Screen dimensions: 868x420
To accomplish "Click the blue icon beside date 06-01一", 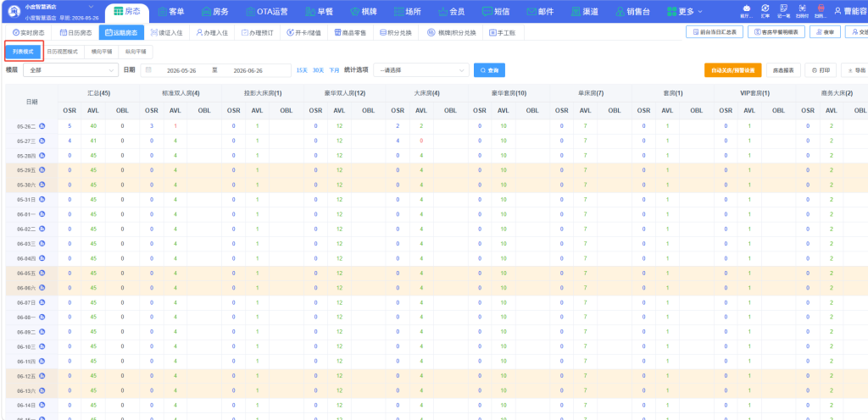I will click(x=42, y=214).
